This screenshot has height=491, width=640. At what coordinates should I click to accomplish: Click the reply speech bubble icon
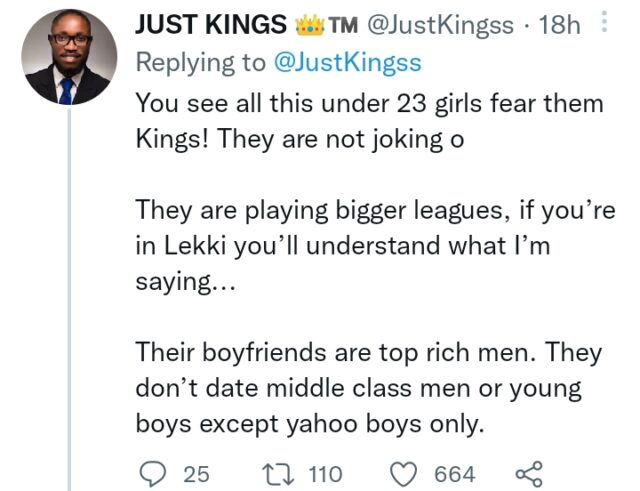(x=151, y=472)
